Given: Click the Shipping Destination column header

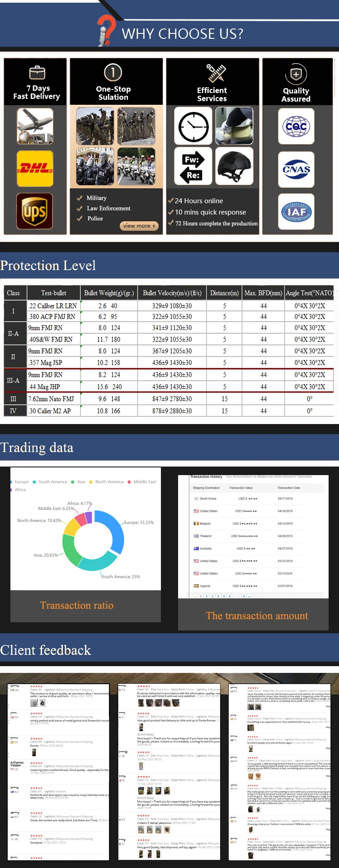Looking at the screenshot, I should pyautogui.click(x=206, y=488).
